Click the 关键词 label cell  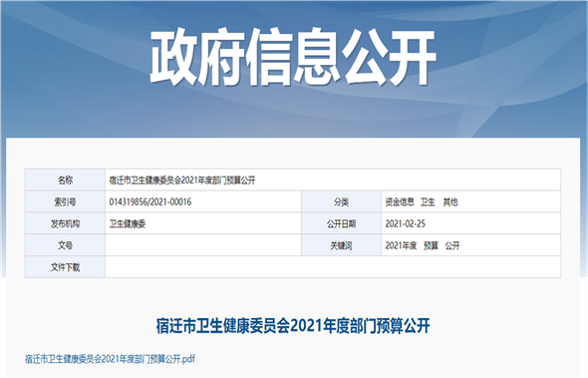click(x=341, y=245)
